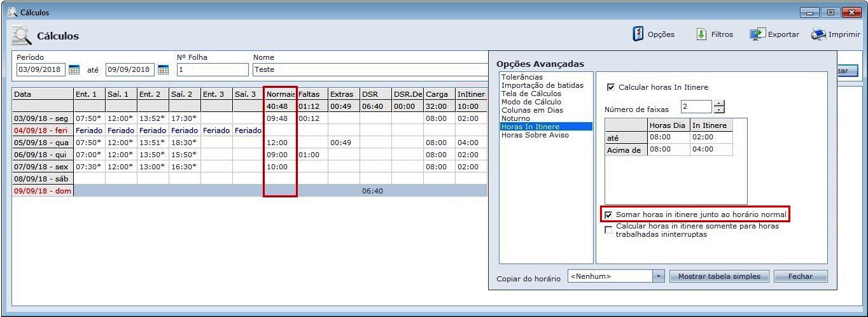Toggle Calcular horas In Itinere checkbox
This screenshot has height=317, width=868.
611,87
